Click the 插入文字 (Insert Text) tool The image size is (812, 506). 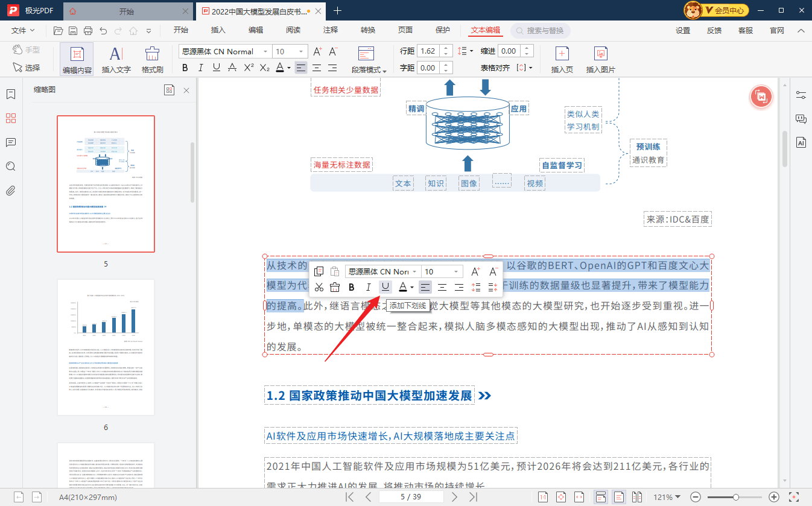pyautogui.click(x=116, y=60)
